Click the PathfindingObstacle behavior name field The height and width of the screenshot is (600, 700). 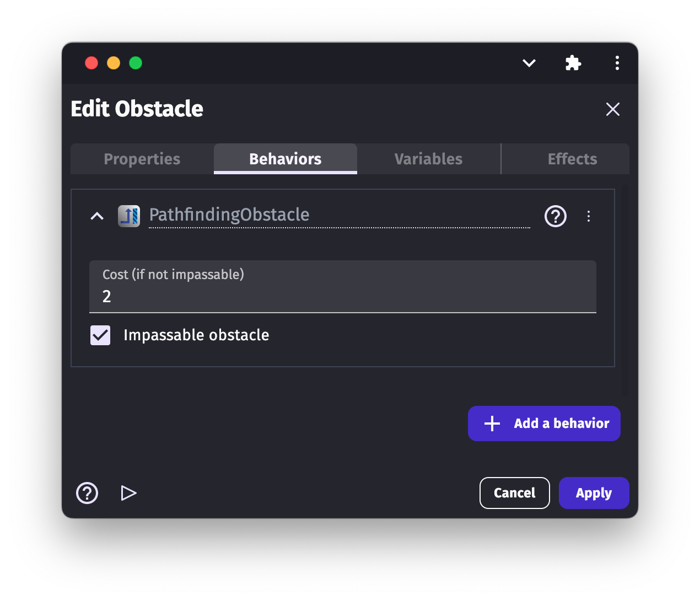click(339, 215)
